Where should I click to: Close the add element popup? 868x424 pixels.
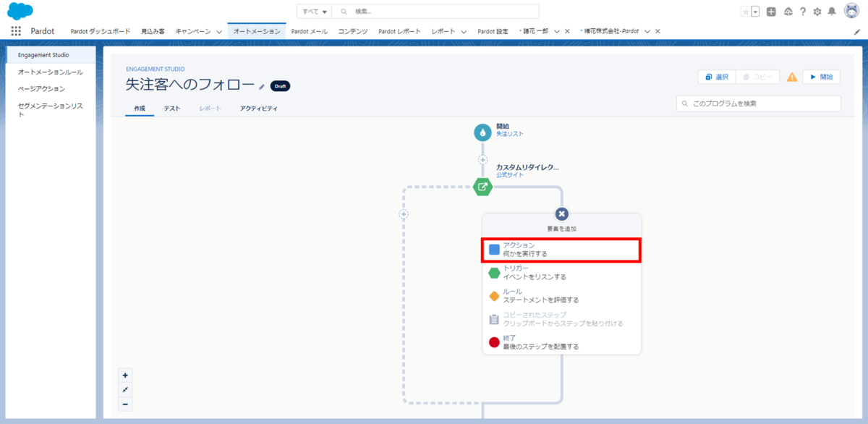coord(562,214)
